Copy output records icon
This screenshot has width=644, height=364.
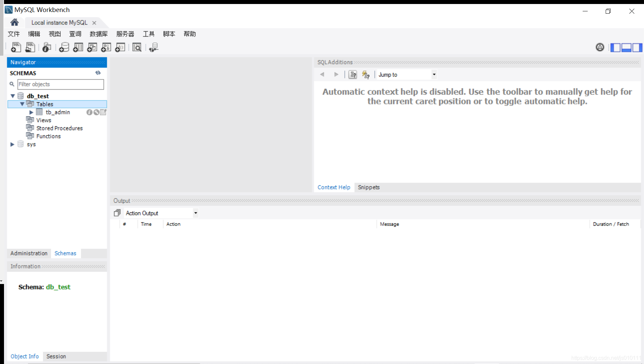(x=117, y=213)
